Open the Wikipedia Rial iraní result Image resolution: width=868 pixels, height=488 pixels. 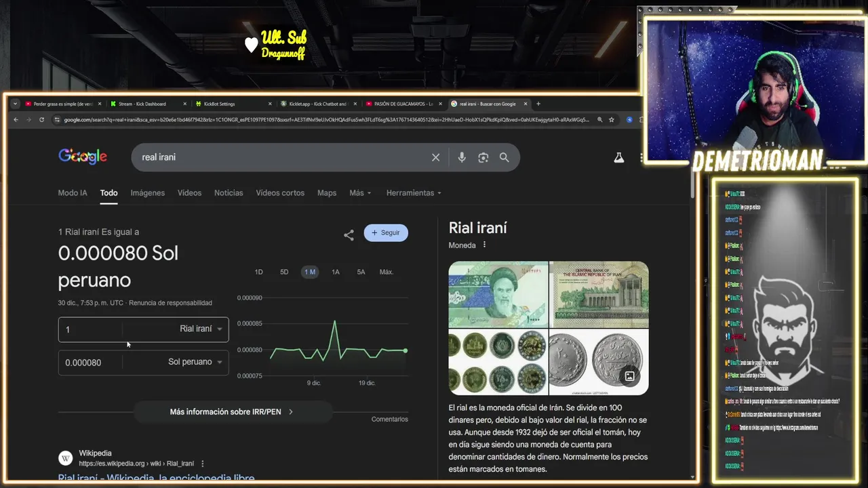[x=156, y=479]
